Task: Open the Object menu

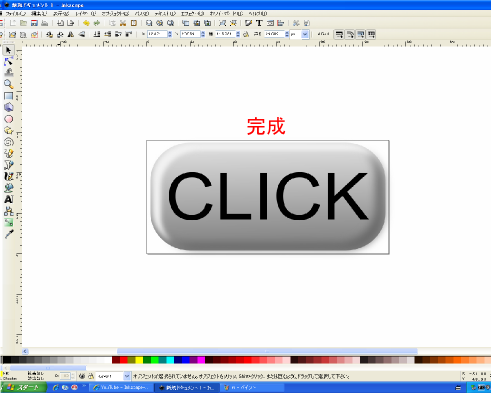Action: point(115,14)
